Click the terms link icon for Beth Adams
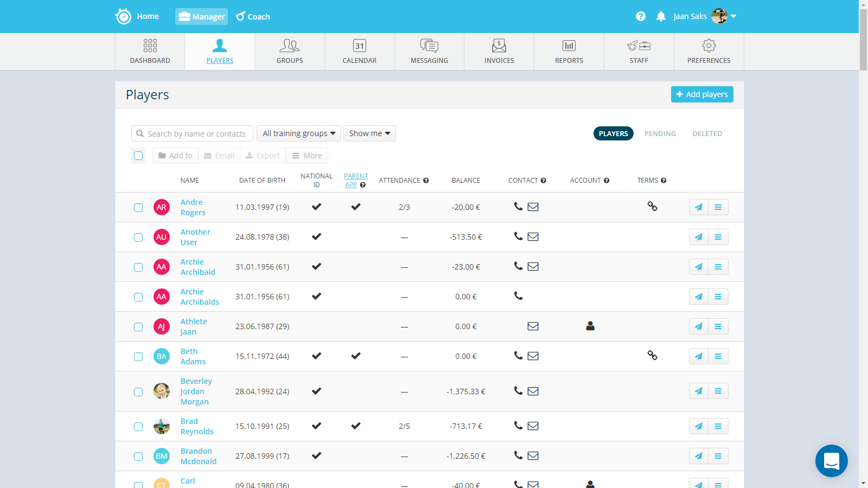868x488 pixels. tap(652, 356)
